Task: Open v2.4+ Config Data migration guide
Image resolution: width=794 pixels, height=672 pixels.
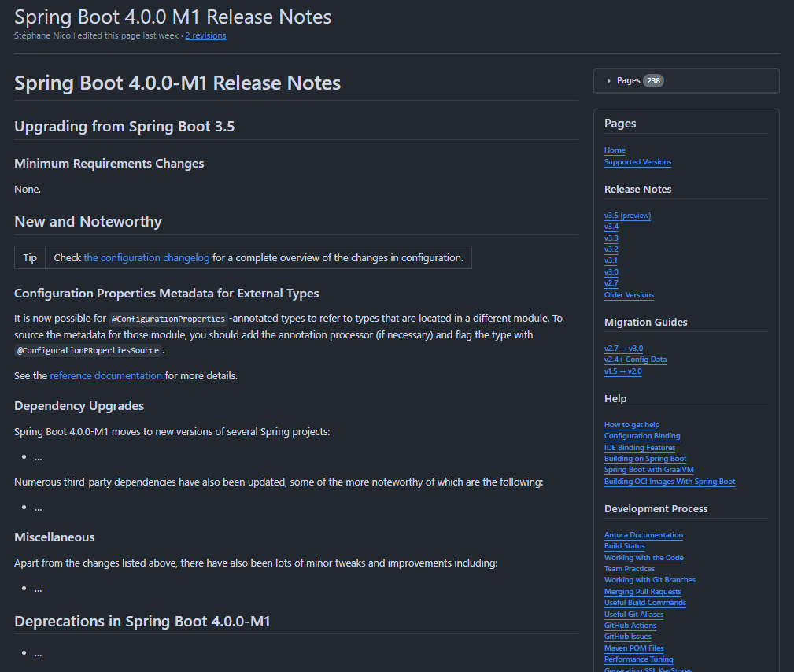Action: tap(635, 360)
